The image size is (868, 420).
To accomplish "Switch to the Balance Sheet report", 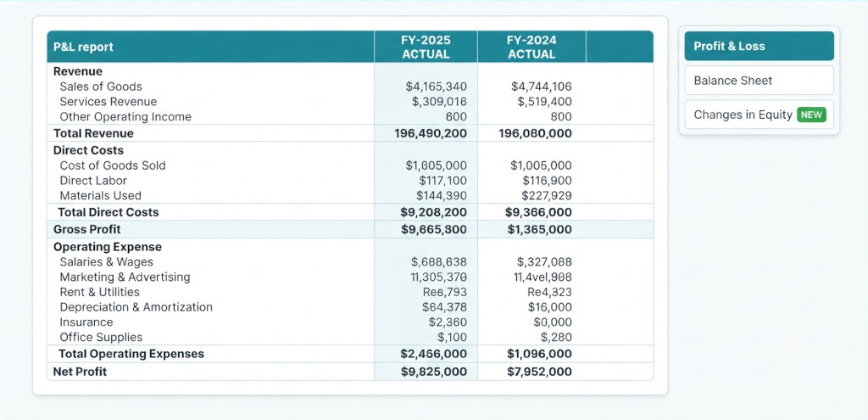I will click(759, 81).
